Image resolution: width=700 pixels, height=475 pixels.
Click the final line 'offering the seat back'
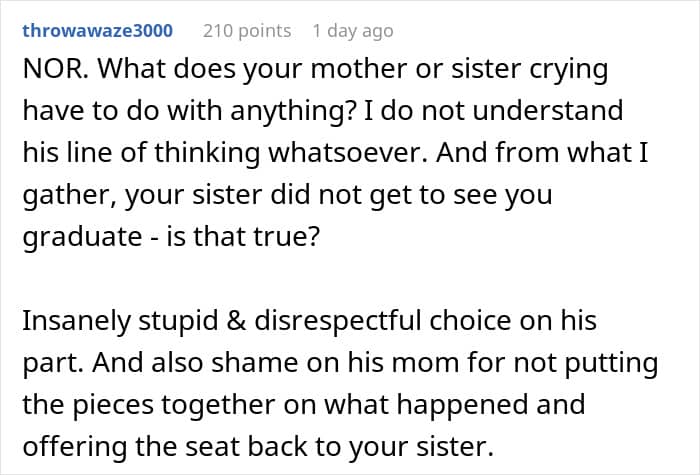258,446
